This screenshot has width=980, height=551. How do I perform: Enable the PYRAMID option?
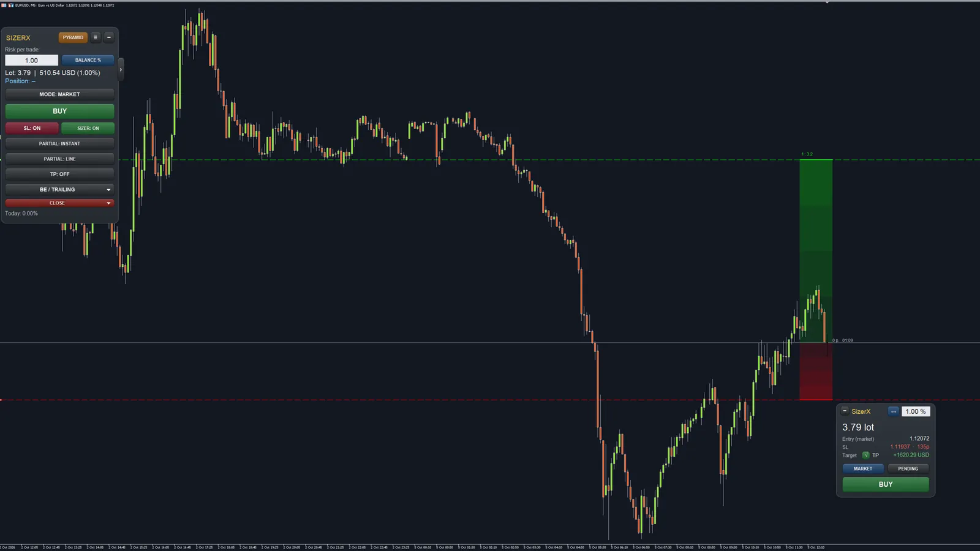pos(73,37)
